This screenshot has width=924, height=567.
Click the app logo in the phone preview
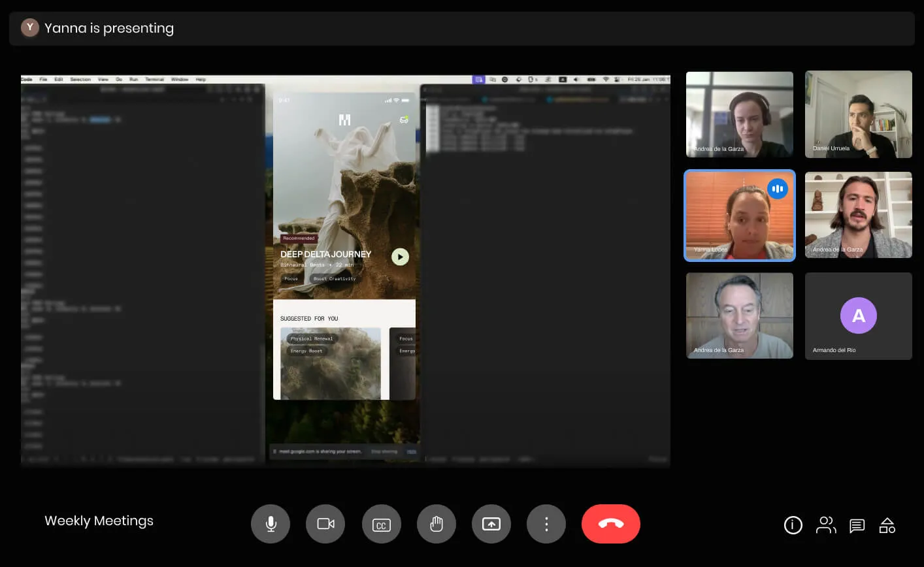point(344,120)
